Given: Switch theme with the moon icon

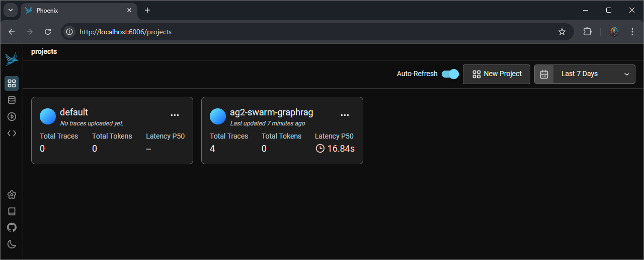Looking at the screenshot, I should pos(12,244).
